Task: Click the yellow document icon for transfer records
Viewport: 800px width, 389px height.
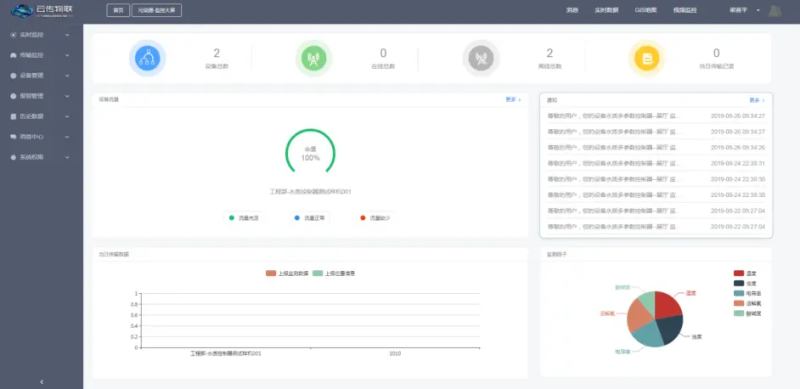Action: pos(646,58)
